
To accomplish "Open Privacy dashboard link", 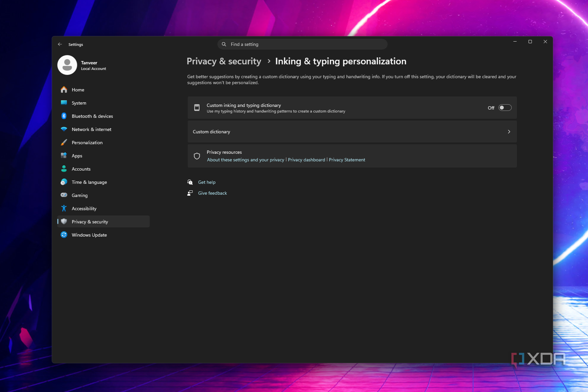I will click(x=306, y=160).
